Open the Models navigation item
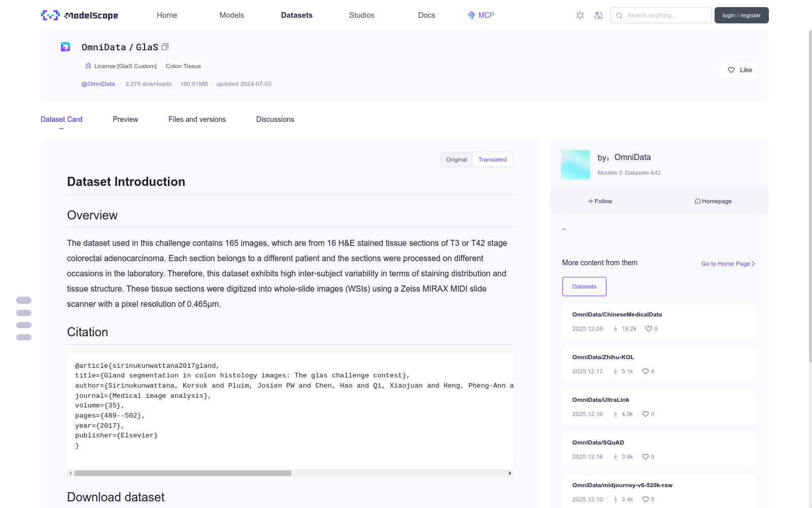 pos(232,15)
